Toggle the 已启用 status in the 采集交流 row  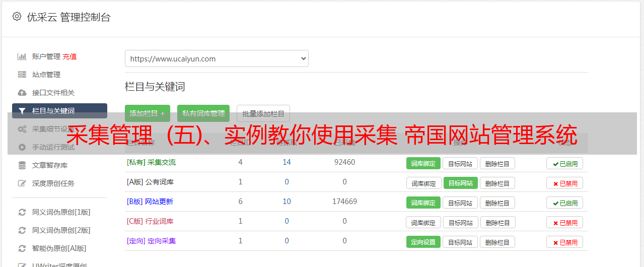coord(565,163)
